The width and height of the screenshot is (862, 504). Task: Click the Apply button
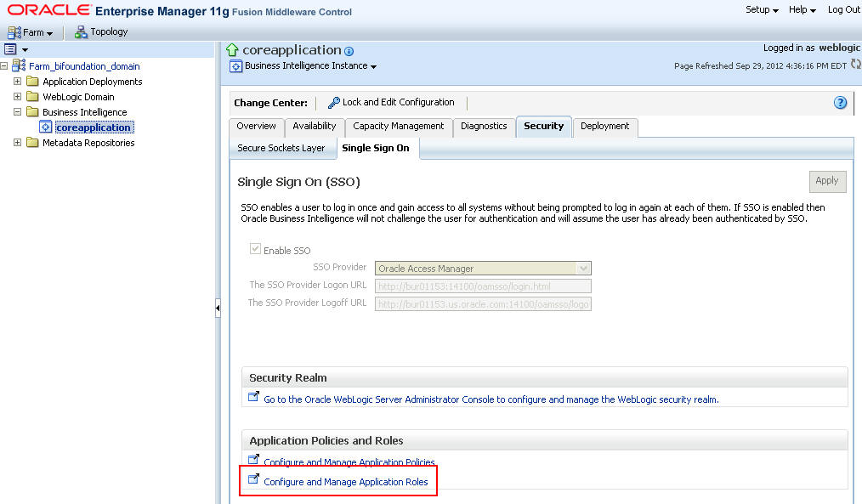[827, 181]
